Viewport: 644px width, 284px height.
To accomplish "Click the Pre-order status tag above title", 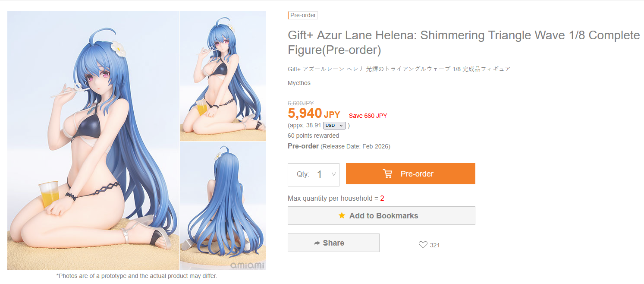I will pos(303,15).
